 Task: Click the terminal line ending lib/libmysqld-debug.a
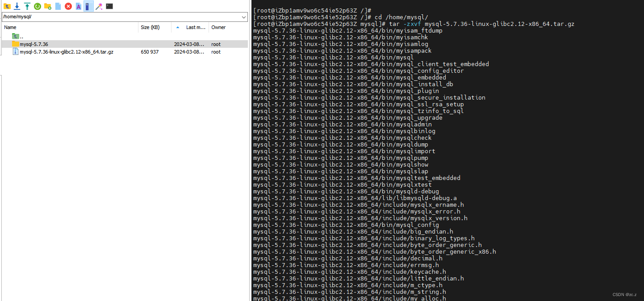coord(355,198)
